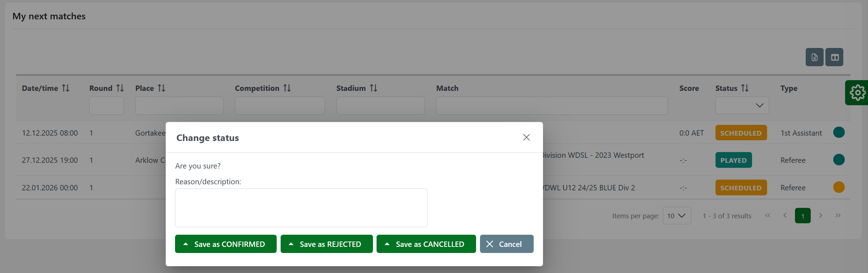Viewport: 868px width, 273px height.
Task: Expand the Items per page dropdown
Action: 677,216
